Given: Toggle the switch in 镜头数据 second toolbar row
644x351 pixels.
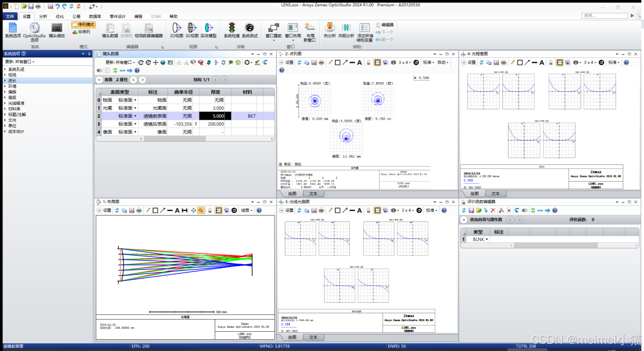Looking at the screenshot, I should (99, 71).
